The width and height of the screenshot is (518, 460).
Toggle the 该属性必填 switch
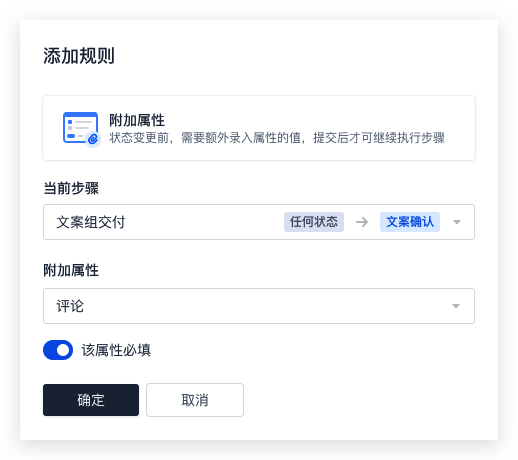click(x=58, y=350)
